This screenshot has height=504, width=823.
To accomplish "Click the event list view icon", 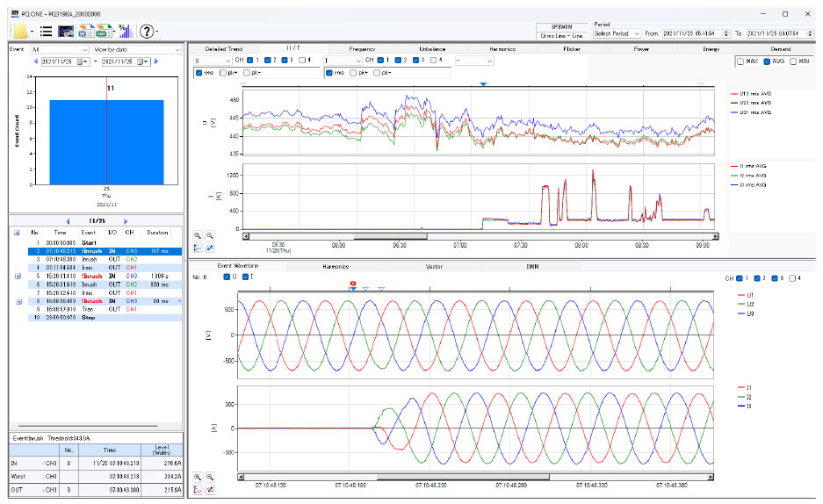I will click(x=46, y=31).
